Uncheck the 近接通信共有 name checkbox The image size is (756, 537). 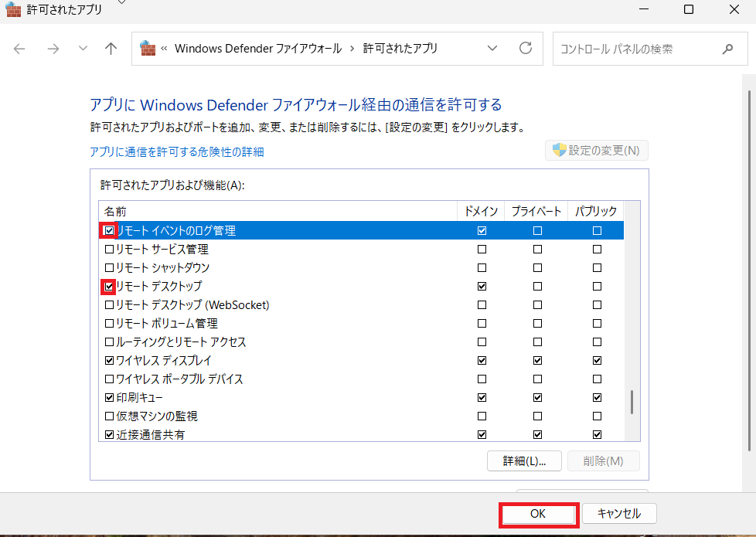pyautogui.click(x=110, y=435)
